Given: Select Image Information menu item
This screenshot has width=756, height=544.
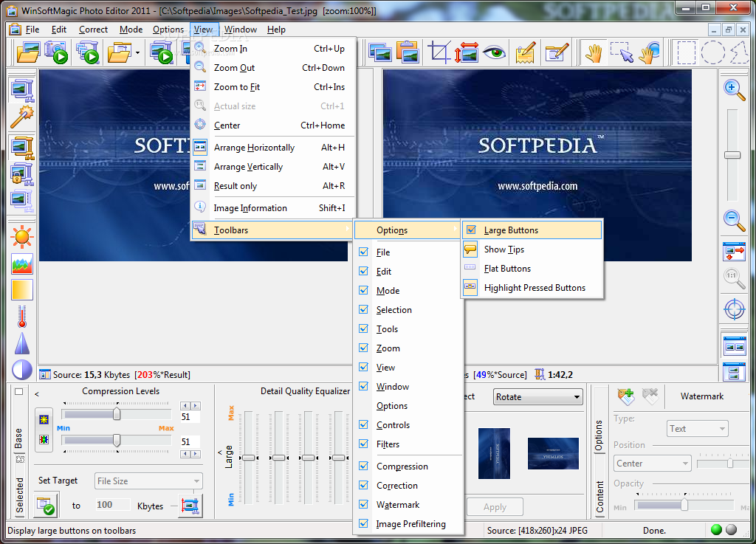Looking at the screenshot, I should pyautogui.click(x=272, y=207).
